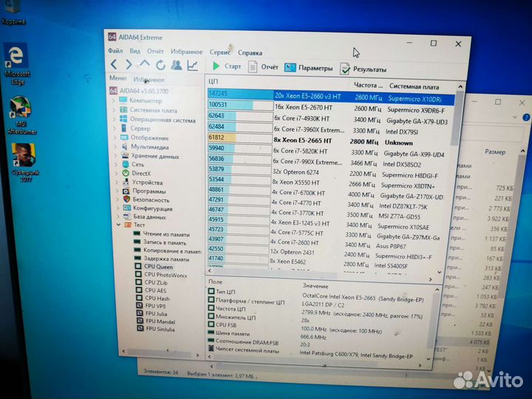Open the Сервис menu
This screenshot has width=532, height=399.
click(x=220, y=52)
